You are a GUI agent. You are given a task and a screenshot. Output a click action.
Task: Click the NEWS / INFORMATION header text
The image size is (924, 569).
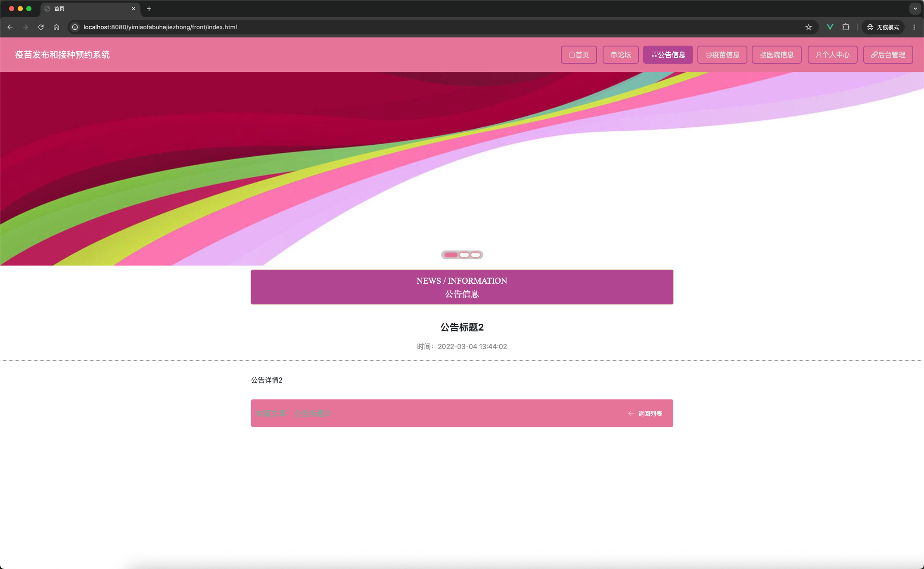(x=462, y=281)
